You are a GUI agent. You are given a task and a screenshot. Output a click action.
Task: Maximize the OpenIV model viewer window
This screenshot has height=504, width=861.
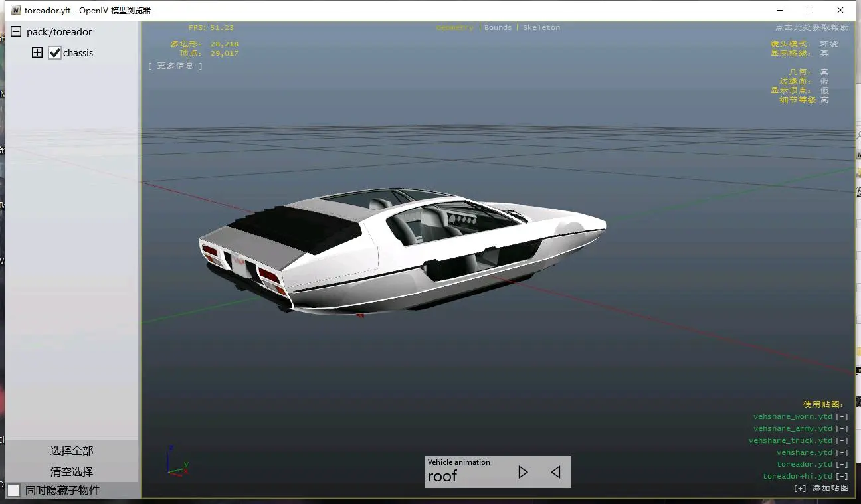pos(810,10)
